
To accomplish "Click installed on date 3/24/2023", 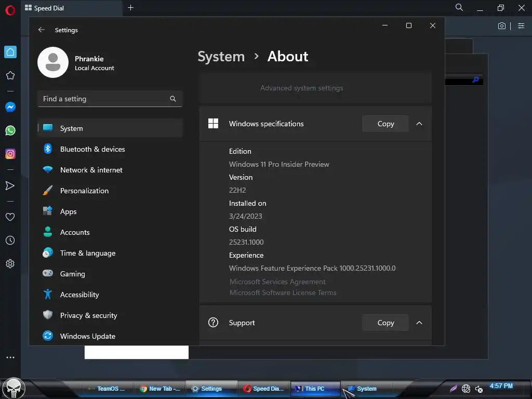I will [x=246, y=216].
